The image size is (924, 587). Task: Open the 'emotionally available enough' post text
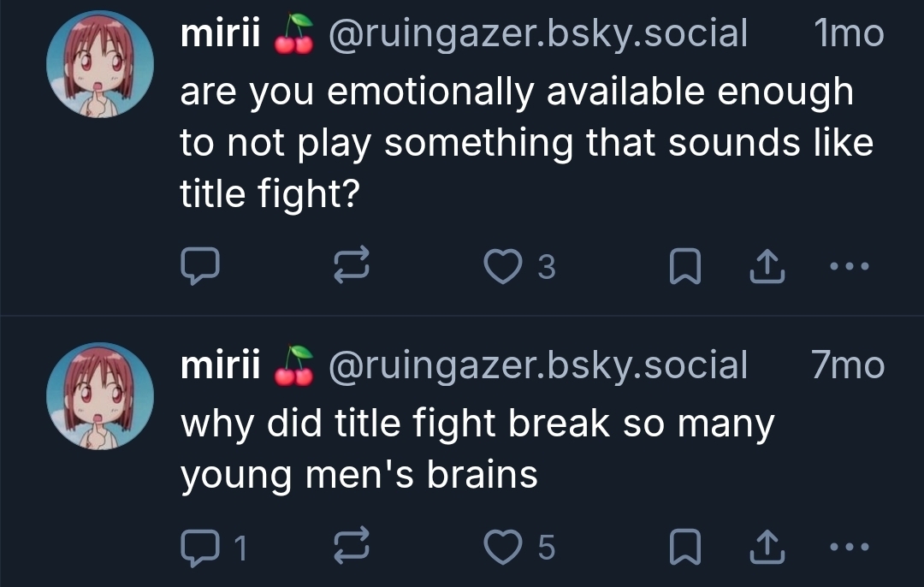click(x=516, y=143)
